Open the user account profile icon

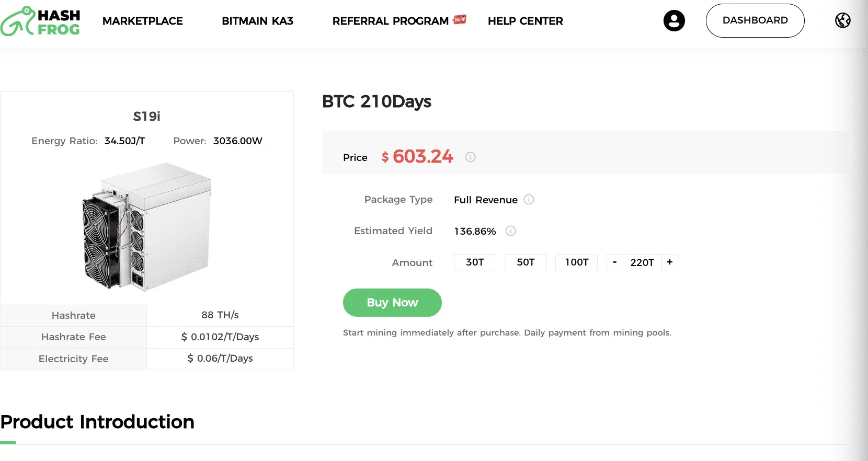[674, 21]
